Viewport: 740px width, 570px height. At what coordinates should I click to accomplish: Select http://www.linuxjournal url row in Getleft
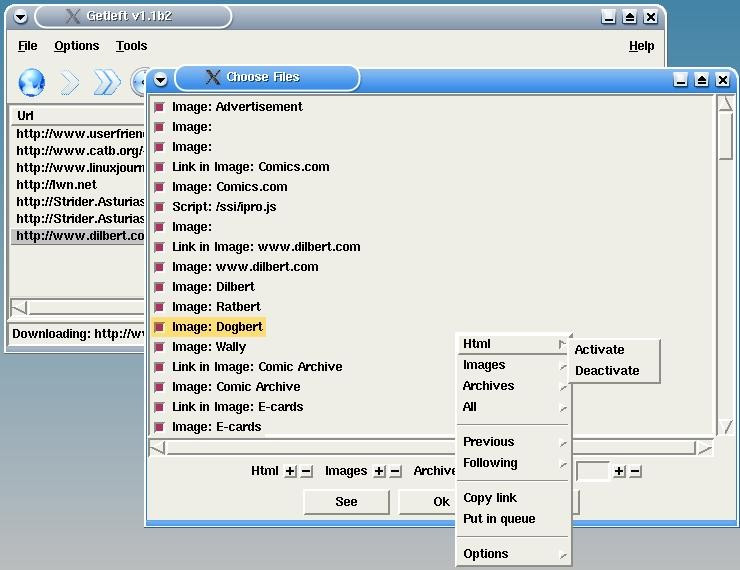coord(78,168)
